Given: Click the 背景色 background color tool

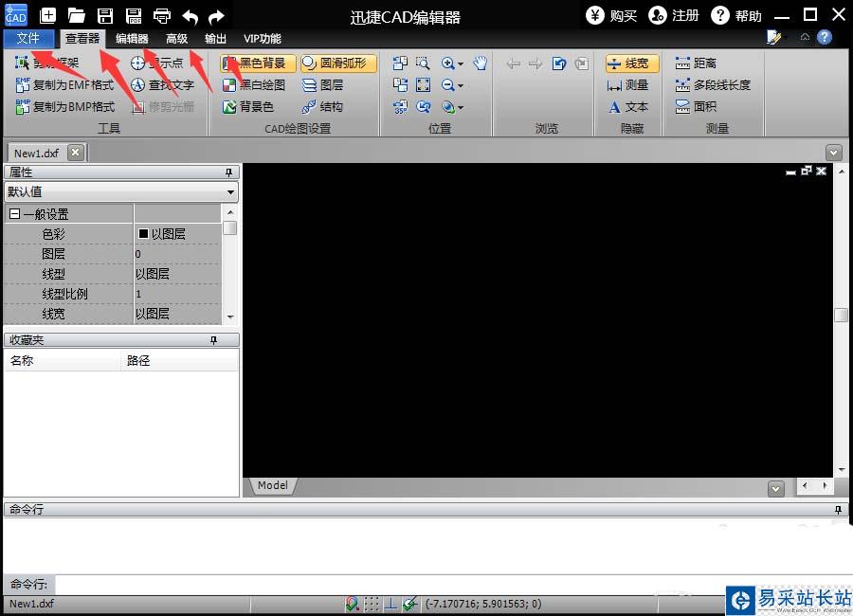Looking at the screenshot, I should pyautogui.click(x=248, y=107).
